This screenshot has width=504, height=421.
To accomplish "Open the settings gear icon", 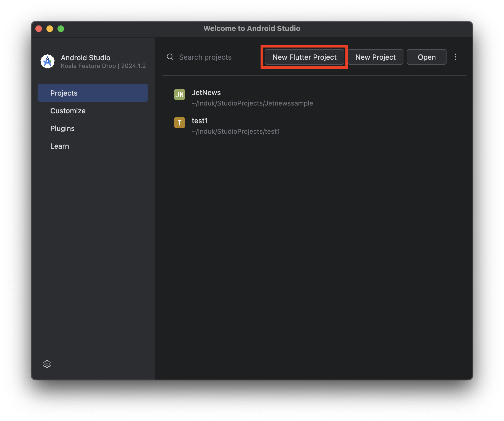I will click(47, 364).
